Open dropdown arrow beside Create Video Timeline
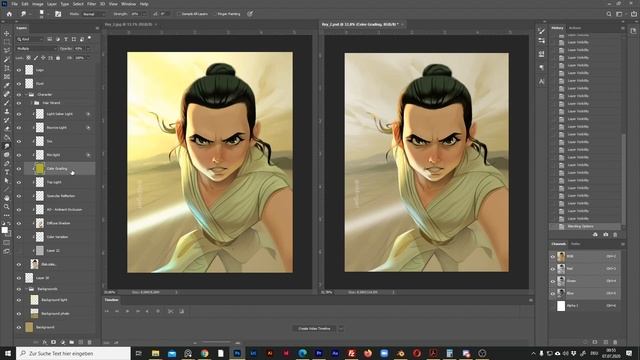The image size is (640, 360). pos(341,329)
